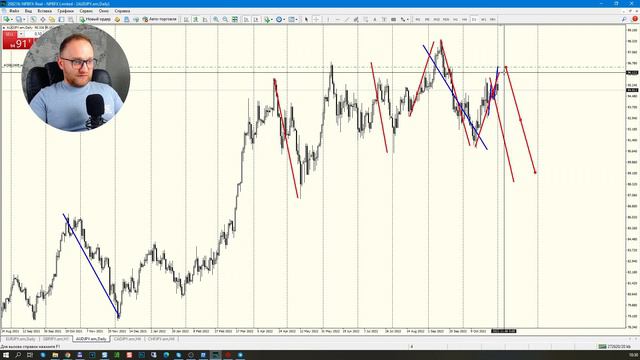Image resolution: width=640 pixels, height=360 pixels.
Task: Switch to GBPJPY.em,H1 chart tab
Action: [56, 339]
